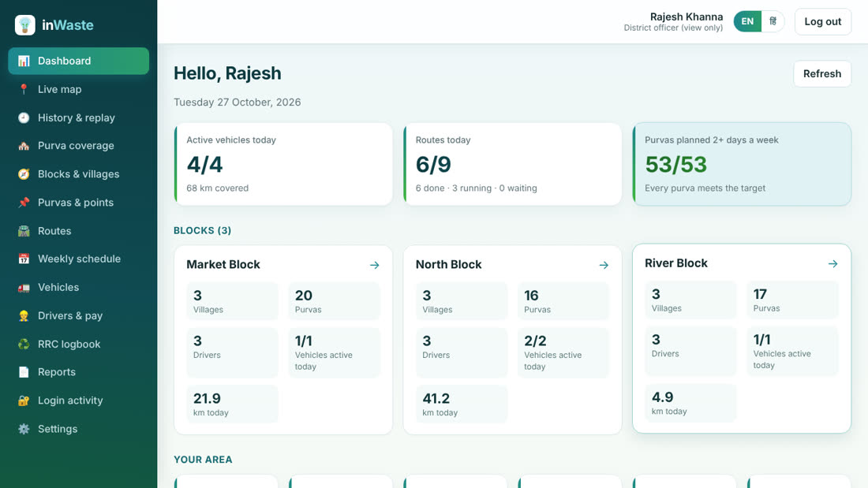The height and width of the screenshot is (488, 868).
Task: Open the North Block card title
Action: (448, 264)
